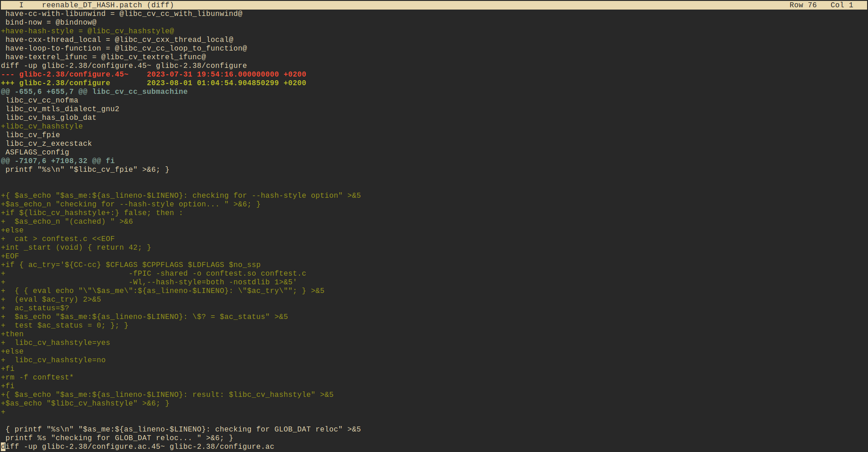The image size is (868, 452).
Task: Click the '+++ glibc-2.38/configure' header line
Action: pyautogui.click(x=65, y=83)
